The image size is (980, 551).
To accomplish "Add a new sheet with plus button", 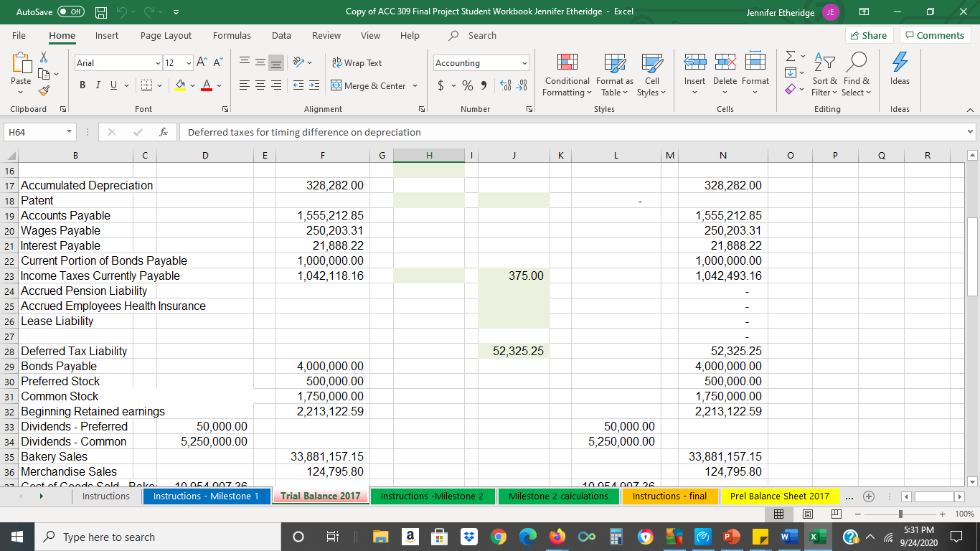I will (x=869, y=496).
